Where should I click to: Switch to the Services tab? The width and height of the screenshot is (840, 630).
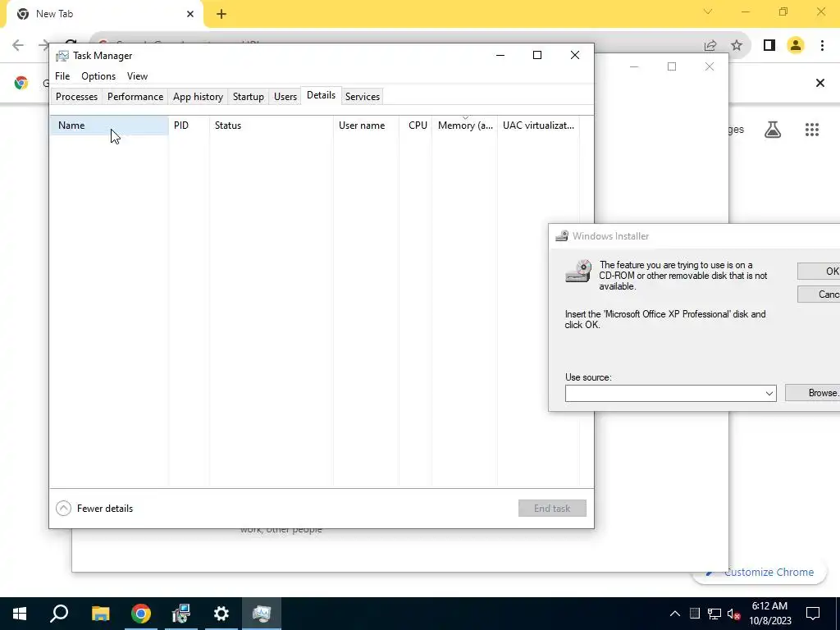(x=362, y=97)
